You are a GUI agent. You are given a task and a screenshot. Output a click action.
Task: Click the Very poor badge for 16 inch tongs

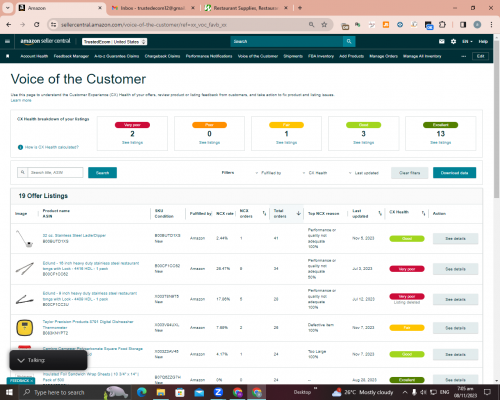(407, 269)
